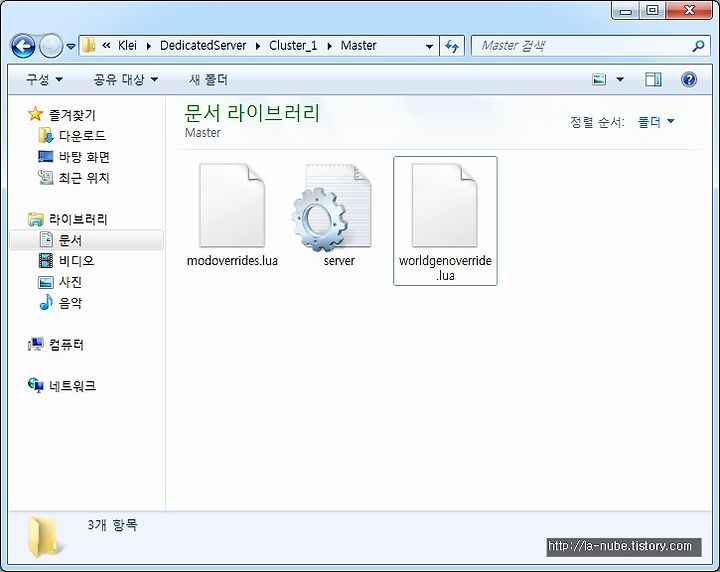Click the folder icon in the details pane
This screenshot has height=572, width=720.
click(x=44, y=536)
